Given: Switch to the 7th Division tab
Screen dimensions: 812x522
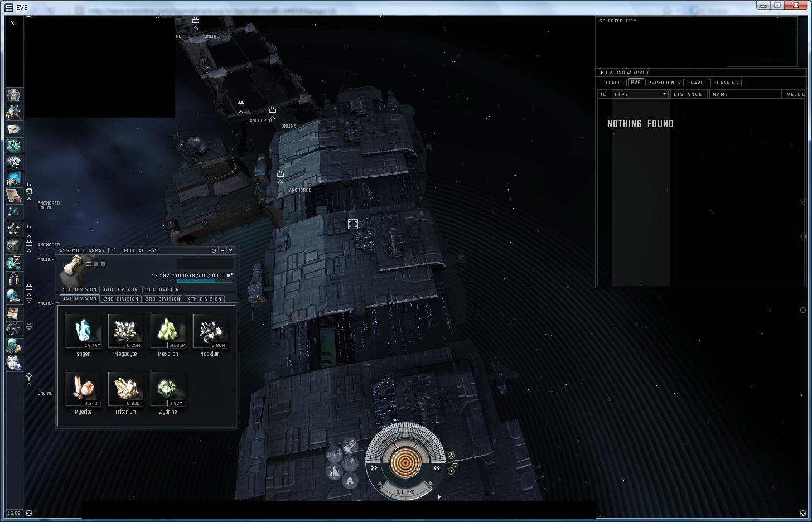Looking at the screenshot, I should click(x=162, y=289).
